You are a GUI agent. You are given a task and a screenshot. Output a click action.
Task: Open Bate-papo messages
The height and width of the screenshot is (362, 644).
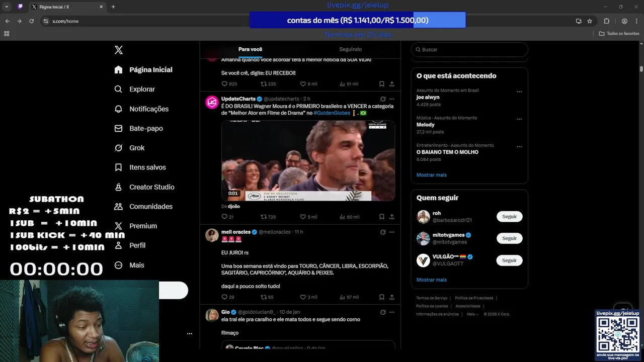tap(138, 128)
